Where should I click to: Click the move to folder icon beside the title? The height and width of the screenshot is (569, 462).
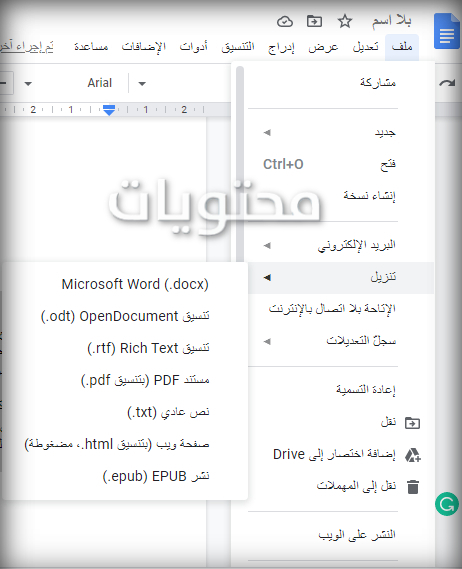click(314, 21)
